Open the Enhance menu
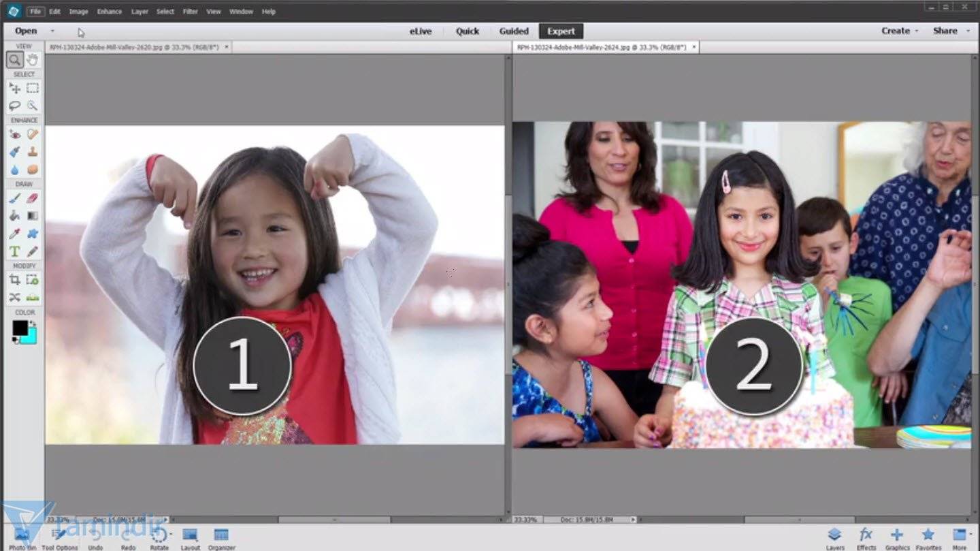The height and width of the screenshot is (551, 980). pyautogui.click(x=109, y=12)
